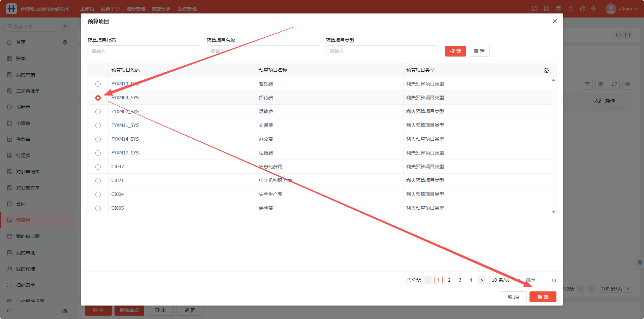Open the help question mark icon
The image size is (644, 319).
(583, 9)
